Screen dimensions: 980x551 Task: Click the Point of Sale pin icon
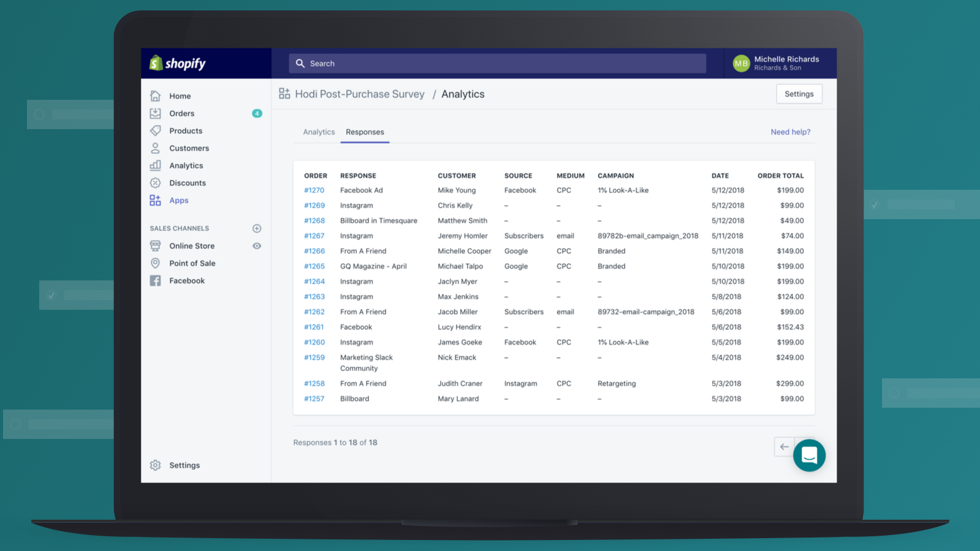(x=156, y=263)
